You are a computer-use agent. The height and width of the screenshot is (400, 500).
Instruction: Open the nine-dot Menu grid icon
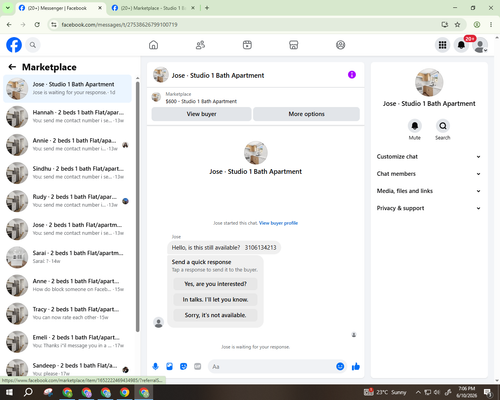coord(442,45)
